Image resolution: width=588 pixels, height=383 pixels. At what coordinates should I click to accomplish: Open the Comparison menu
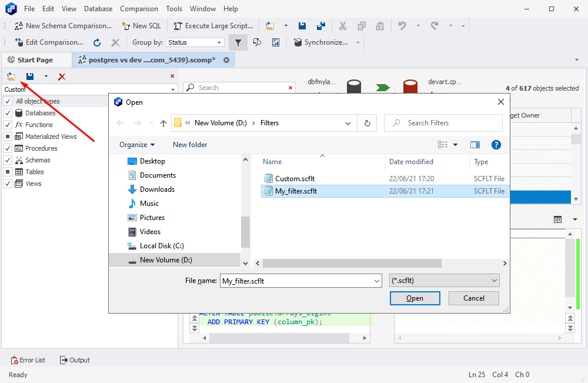click(139, 9)
